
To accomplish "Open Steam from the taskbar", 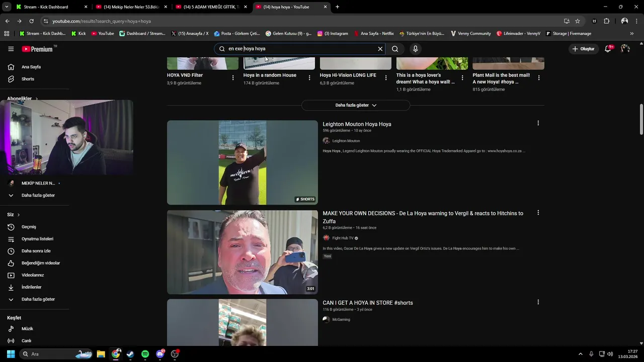I will (x=130, y=354).
